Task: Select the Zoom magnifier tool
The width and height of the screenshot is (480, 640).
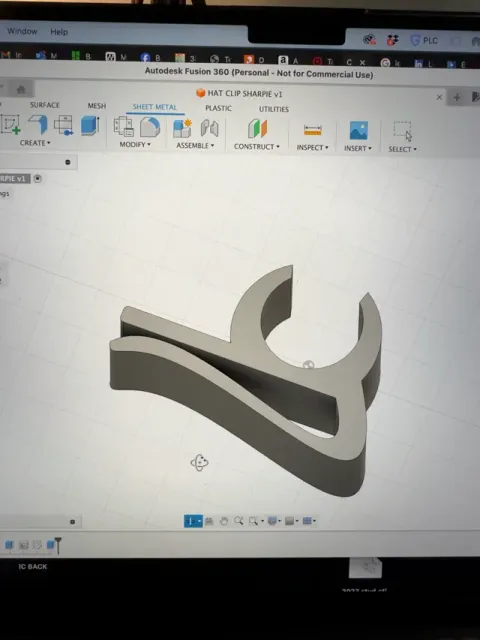Action: point(238,521)
